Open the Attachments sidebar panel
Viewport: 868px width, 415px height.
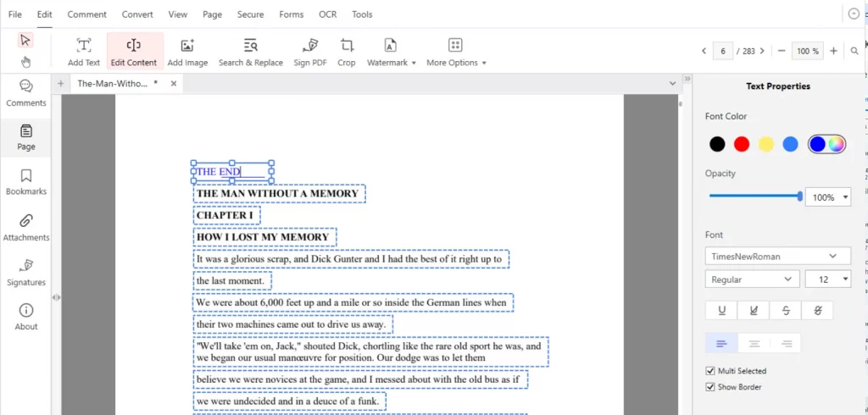[26, 228]
